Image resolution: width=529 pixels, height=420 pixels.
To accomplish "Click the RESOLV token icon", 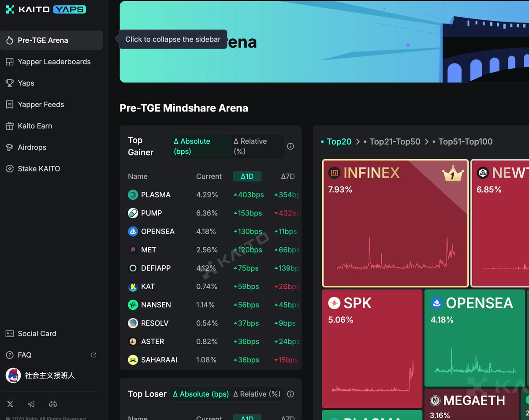I will 133,323.
